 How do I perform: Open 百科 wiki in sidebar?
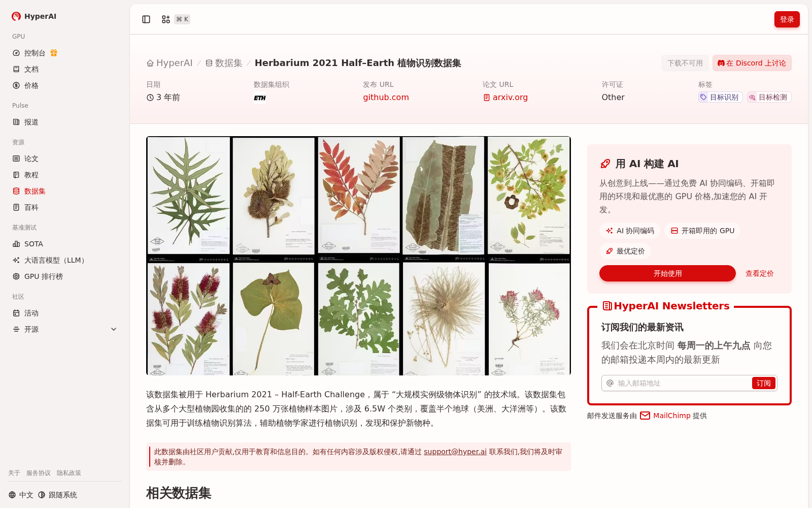coord(65,207)
